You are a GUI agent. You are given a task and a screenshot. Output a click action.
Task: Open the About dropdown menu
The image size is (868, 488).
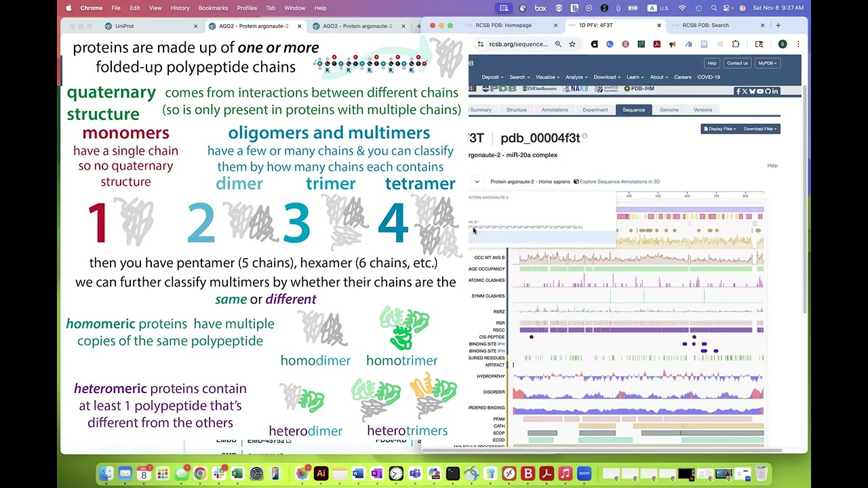click(x=658, y=77)
